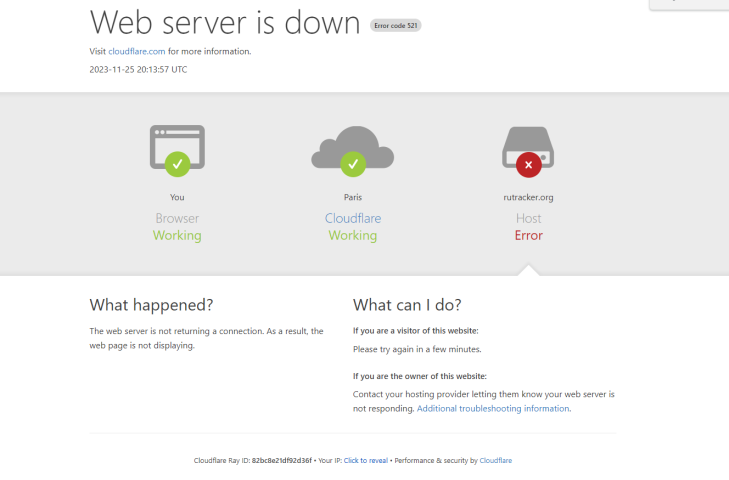Click the timestamp 2023-11-25 20:13:57 UTC

[x=138, y=69]
